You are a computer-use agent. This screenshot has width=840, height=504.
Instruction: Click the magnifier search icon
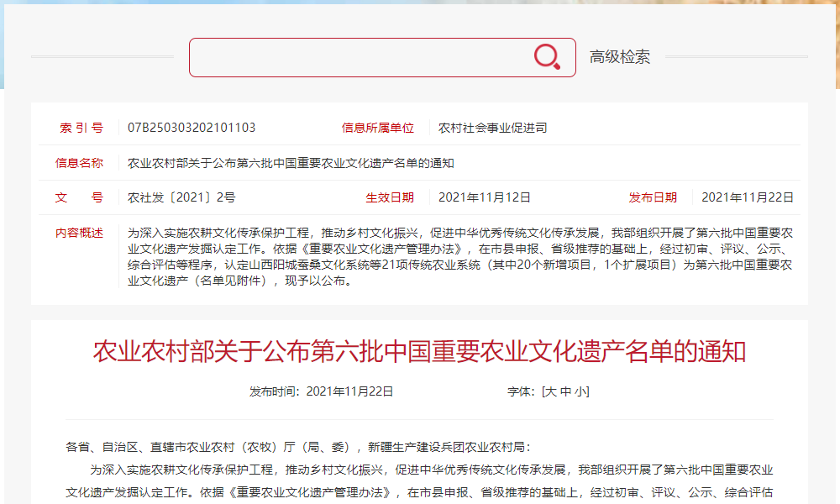[x=545, y=55]
